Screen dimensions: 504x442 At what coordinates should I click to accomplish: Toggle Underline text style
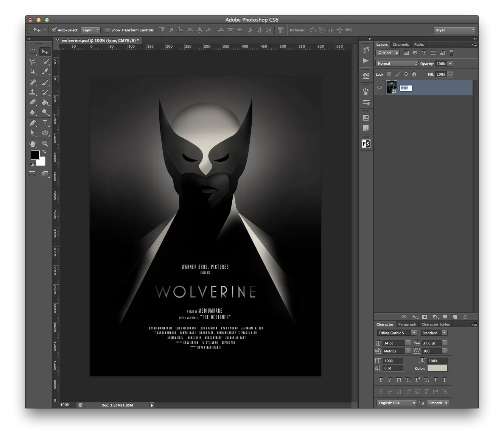[x=436, y=380]
